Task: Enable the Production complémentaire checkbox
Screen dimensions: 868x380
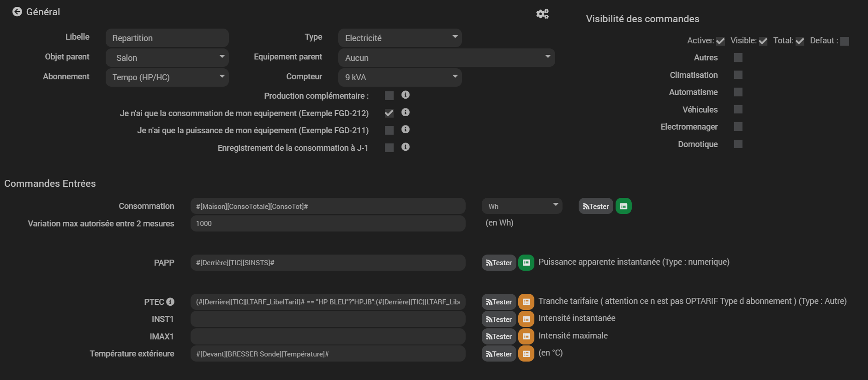Action: pyautogui.click(x=389, y=95)
